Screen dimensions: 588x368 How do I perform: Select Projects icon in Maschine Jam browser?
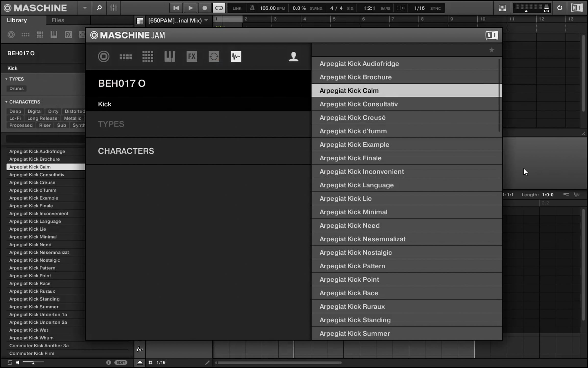(x=104, y=57)
